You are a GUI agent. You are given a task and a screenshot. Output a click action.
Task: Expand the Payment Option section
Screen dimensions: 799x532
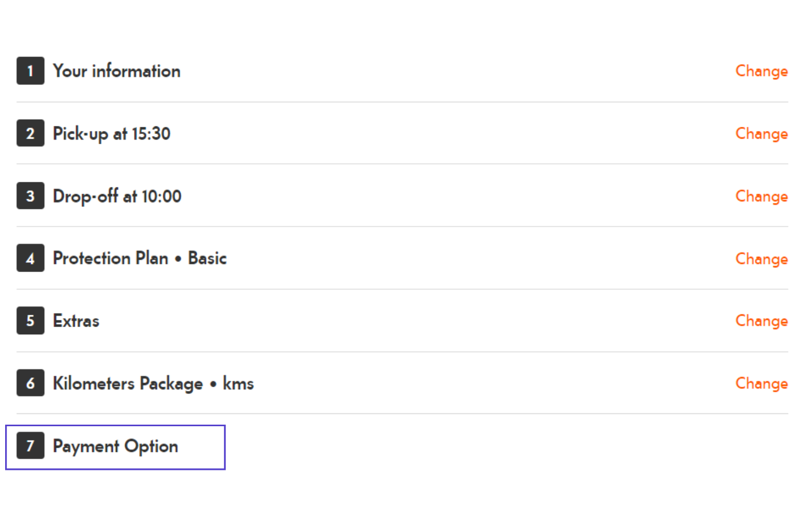click(x=116, y=447)
